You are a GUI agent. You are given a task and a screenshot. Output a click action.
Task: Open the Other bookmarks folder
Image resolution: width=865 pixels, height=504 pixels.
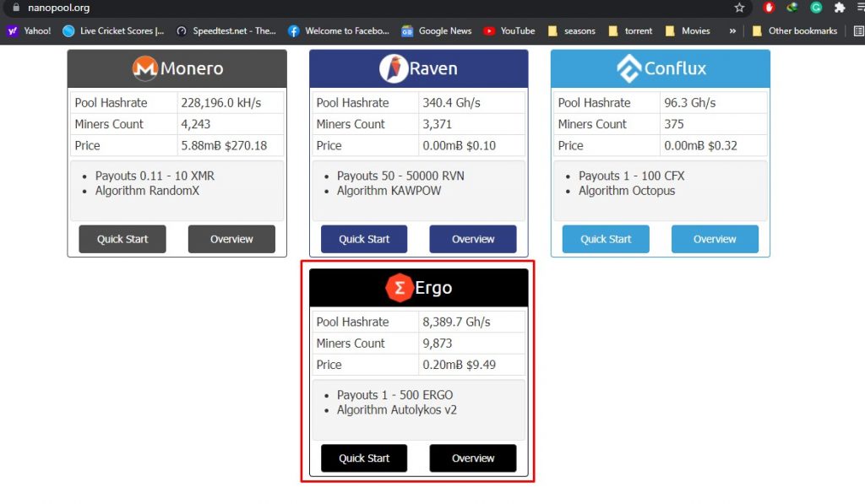coord(794,31)
